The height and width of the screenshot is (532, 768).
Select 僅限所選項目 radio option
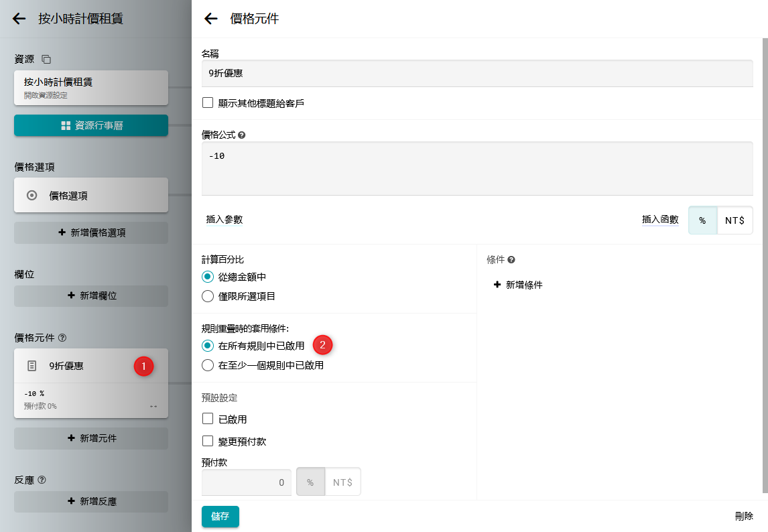click(x=208, y=296)
